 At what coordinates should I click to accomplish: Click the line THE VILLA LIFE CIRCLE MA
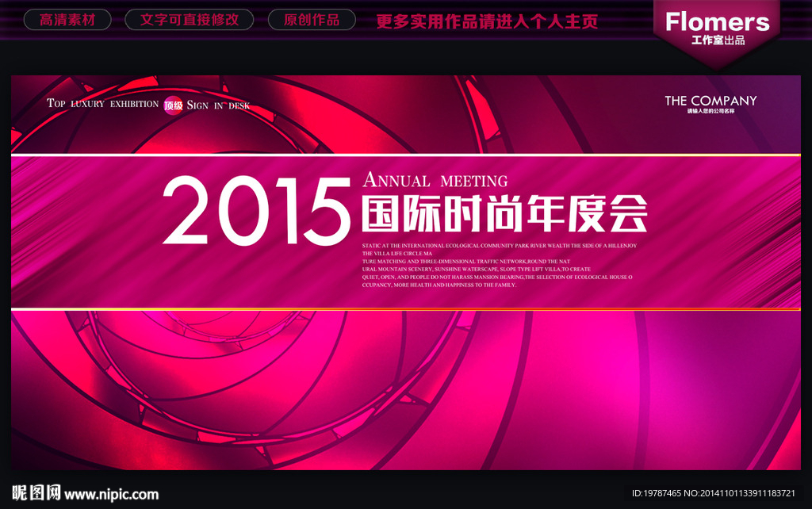tap(396, 253)
